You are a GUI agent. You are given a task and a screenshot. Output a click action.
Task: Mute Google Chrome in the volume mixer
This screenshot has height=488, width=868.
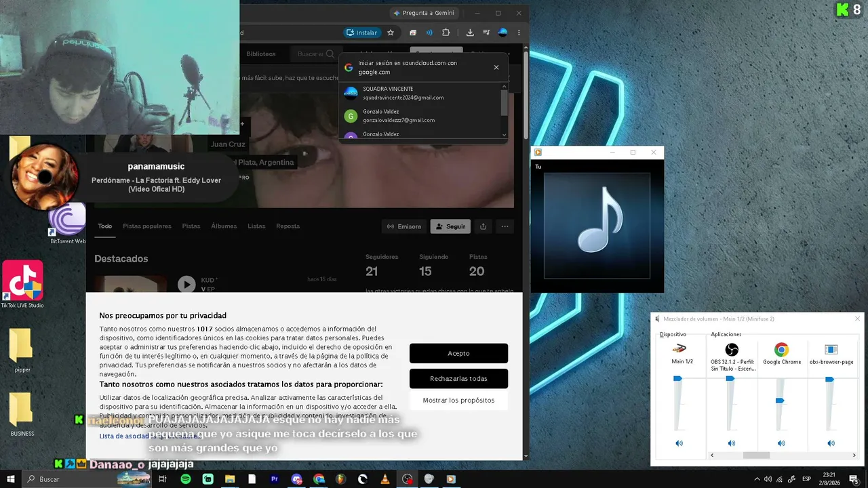[x=781, y=443]
